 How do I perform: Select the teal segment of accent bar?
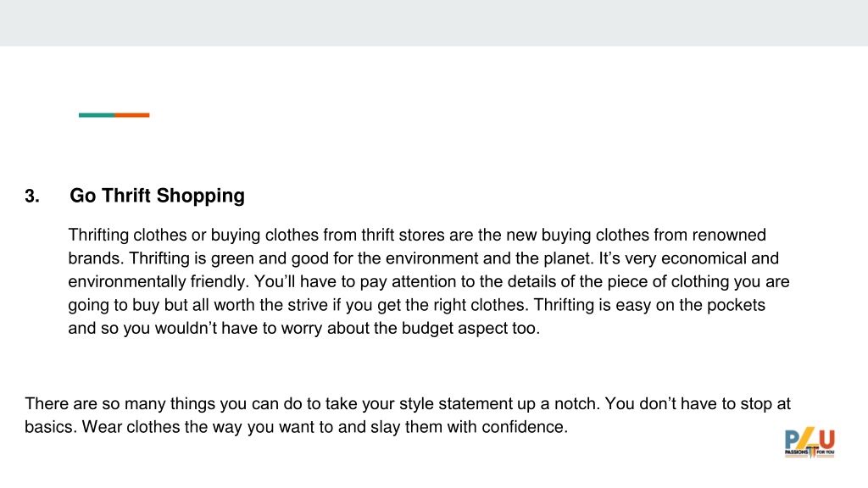(97, 115)
